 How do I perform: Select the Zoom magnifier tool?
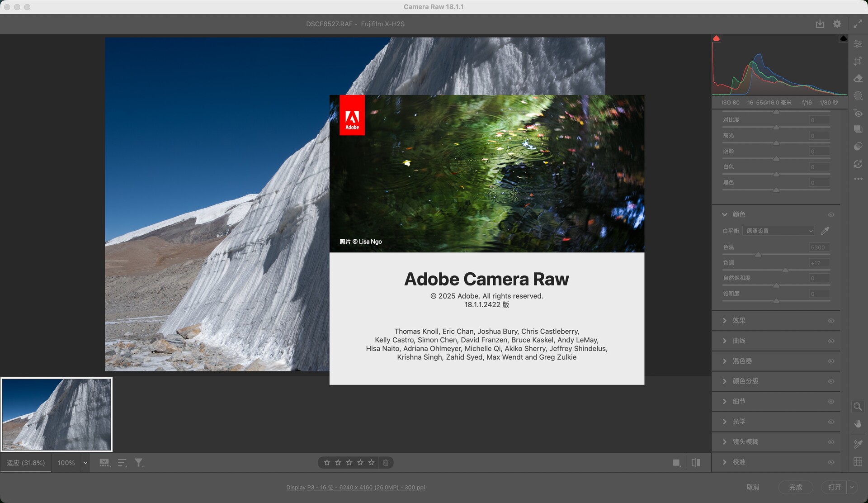(x=857, y=406)
